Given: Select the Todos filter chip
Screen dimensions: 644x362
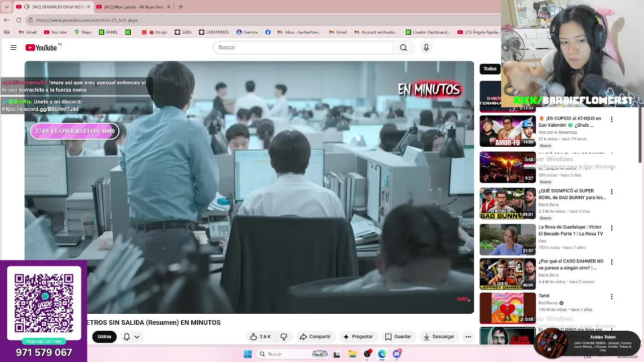Looking at the screenshot, I should (x=490, y=69).
